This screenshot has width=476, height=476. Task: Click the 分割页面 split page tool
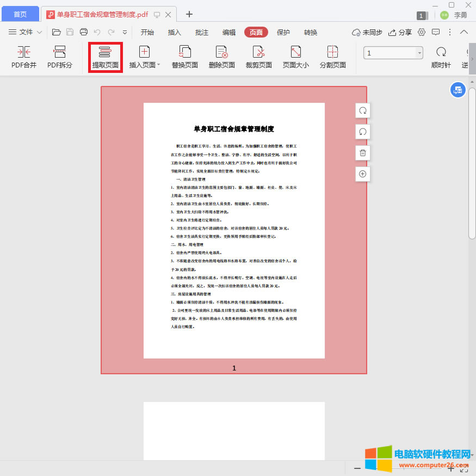(x=332, y=56)
